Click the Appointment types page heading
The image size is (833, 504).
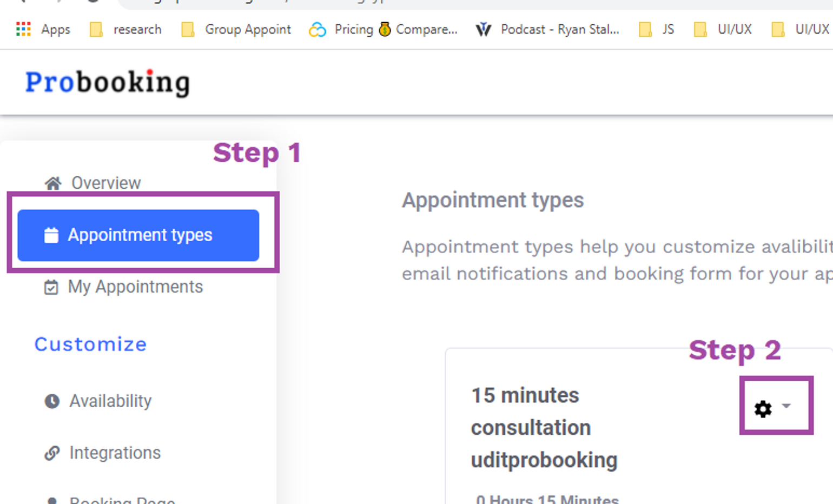[x=493, y=201]
